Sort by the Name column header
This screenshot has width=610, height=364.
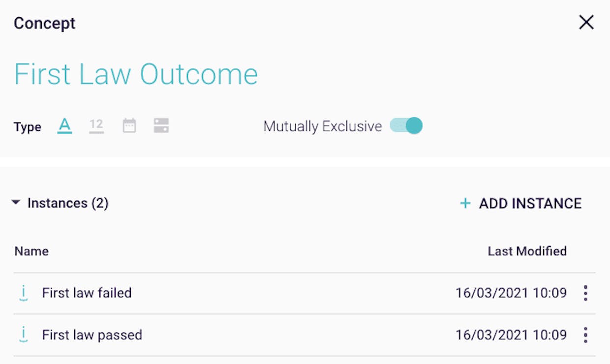31,251
